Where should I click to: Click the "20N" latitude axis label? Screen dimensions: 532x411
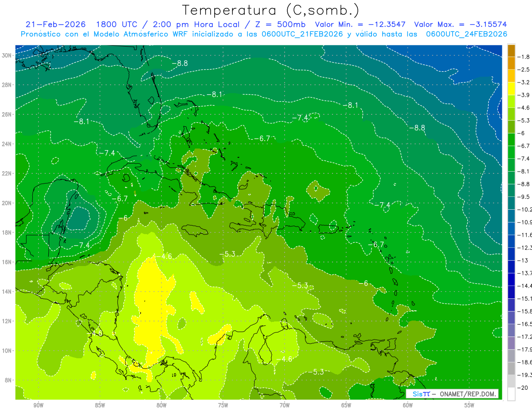click(x=7, y=203)
